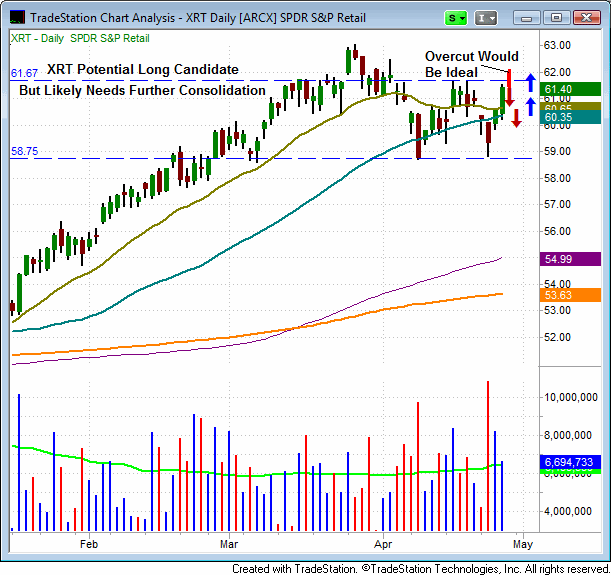Click the teal 60.35 moving average tag
The width and height of the screenshot is (611, 575).
(x=570, y=117)
